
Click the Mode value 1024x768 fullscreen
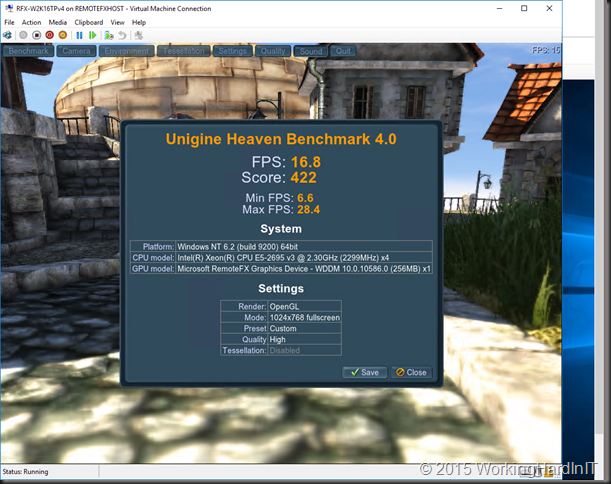point(305,318)
